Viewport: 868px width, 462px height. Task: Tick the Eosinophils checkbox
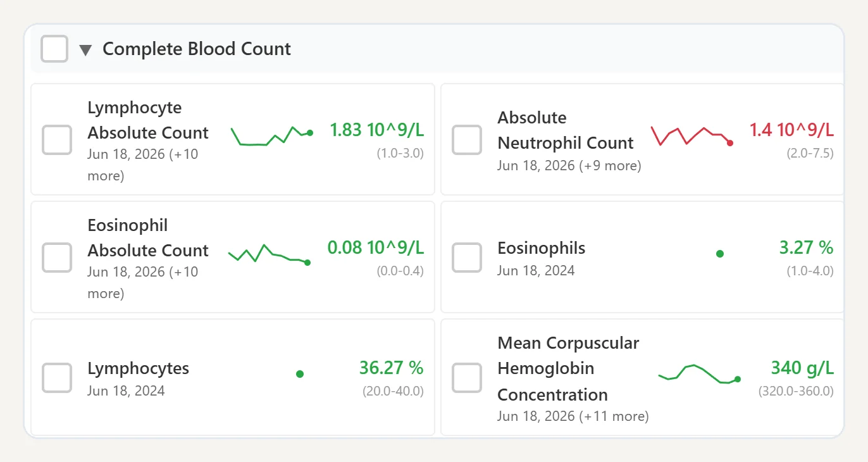click(467, 258)
